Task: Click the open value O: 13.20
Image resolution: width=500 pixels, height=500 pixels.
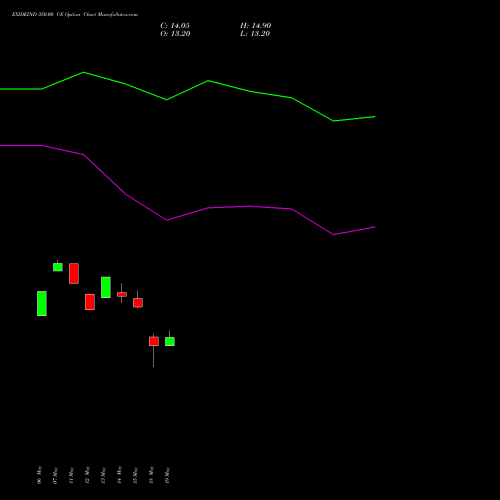Action: 175,34
